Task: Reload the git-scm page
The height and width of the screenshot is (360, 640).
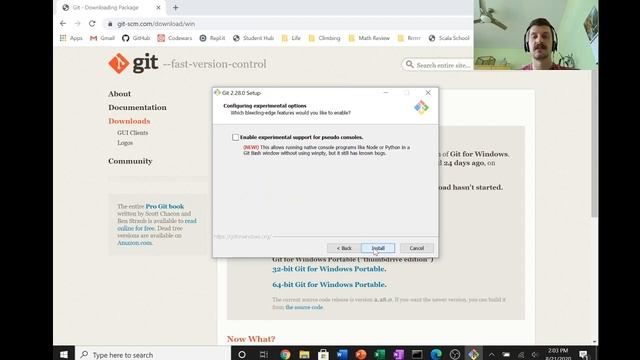Action: 92,24
